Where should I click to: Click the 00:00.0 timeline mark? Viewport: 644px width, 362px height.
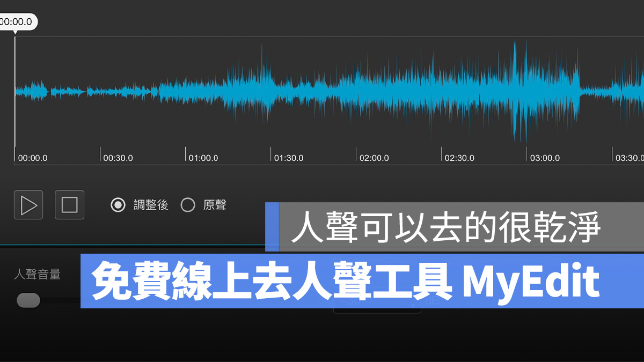[x=33, y=158]
